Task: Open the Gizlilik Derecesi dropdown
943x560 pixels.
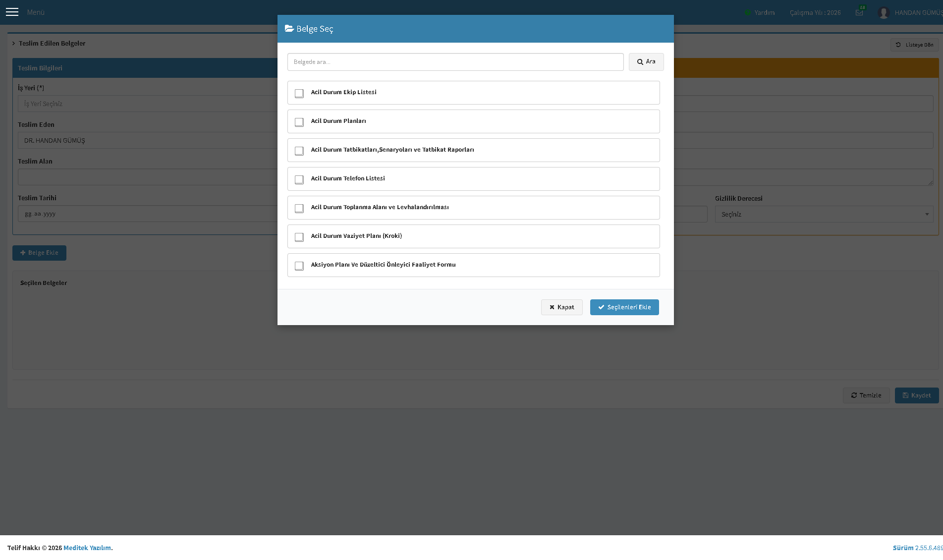Action: (824, 214)
